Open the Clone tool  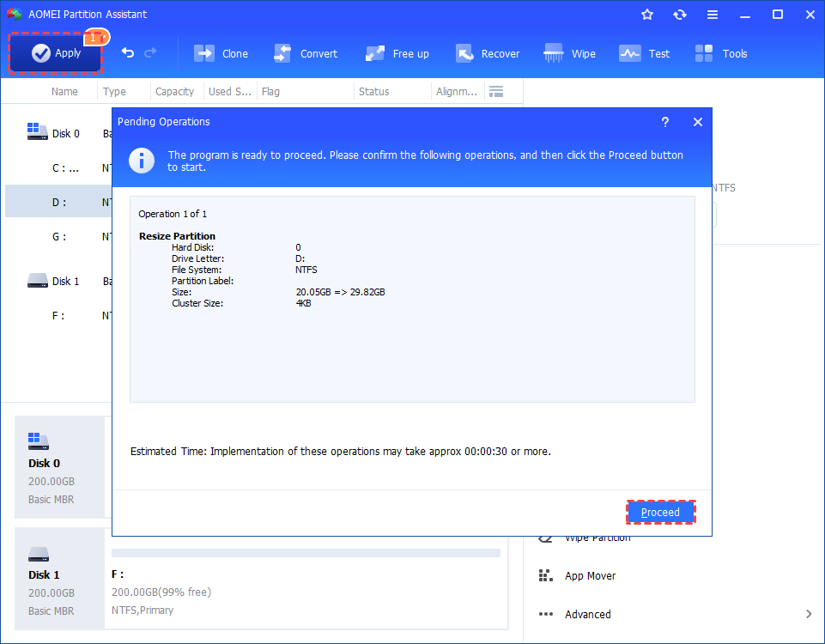point(221,53)
